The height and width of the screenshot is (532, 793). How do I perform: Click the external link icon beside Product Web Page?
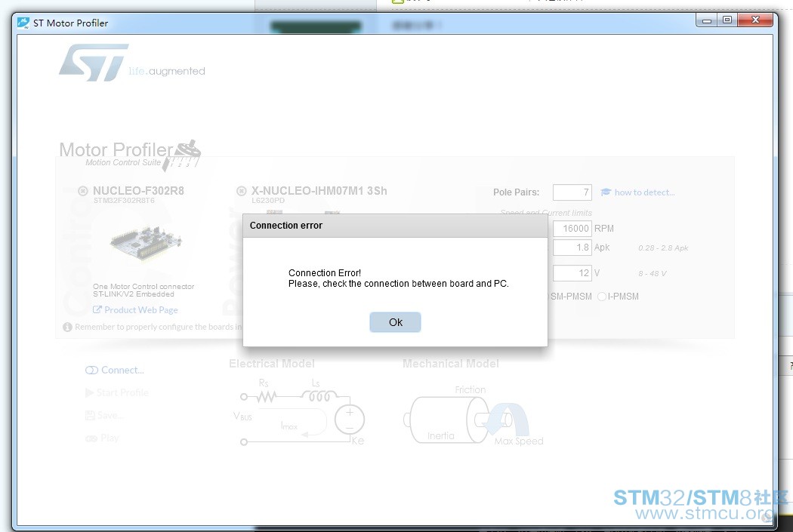(97, 309)
